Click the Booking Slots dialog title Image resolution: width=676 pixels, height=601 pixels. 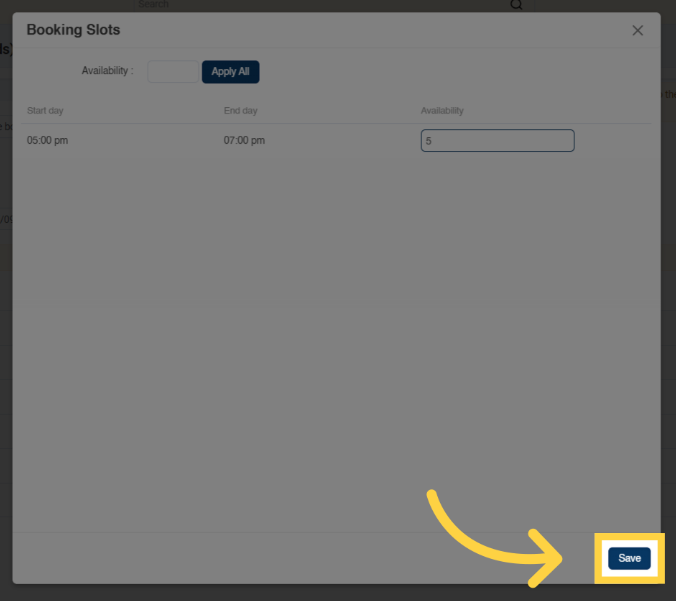coord(73,30)
